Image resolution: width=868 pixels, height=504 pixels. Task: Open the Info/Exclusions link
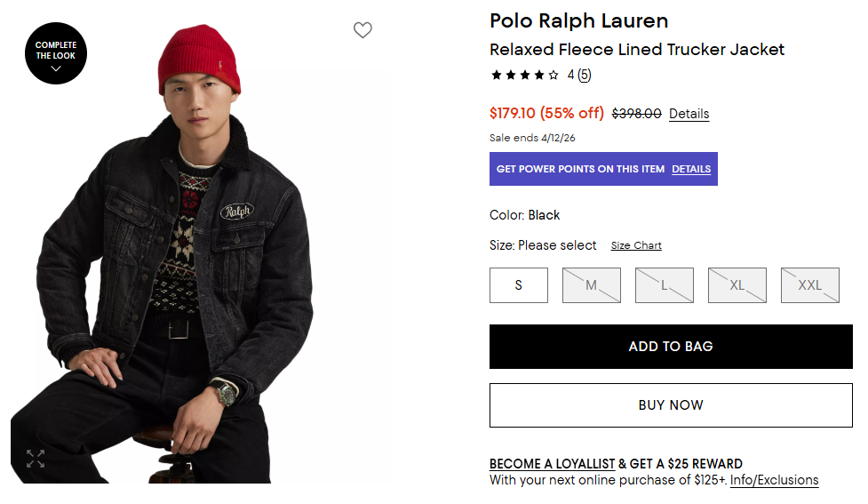click(774, 480)
